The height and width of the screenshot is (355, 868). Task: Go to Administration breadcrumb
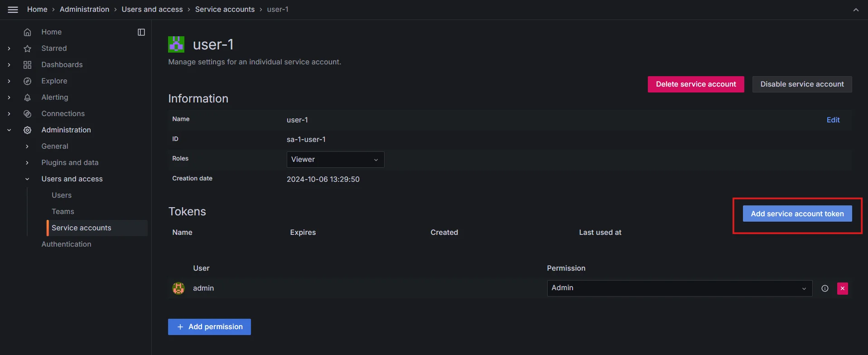pyautogui.click(x=84, y=10)
